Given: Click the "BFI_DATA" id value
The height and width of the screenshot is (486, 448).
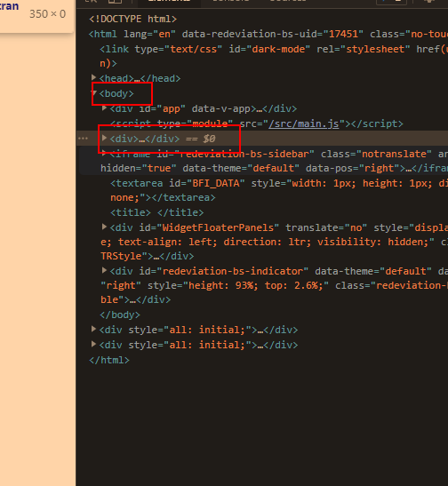Looking at the screenshot, I should [216, 183].
